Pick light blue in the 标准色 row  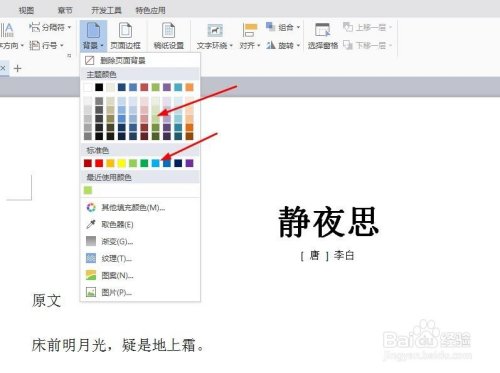click(x=155, y=163)
